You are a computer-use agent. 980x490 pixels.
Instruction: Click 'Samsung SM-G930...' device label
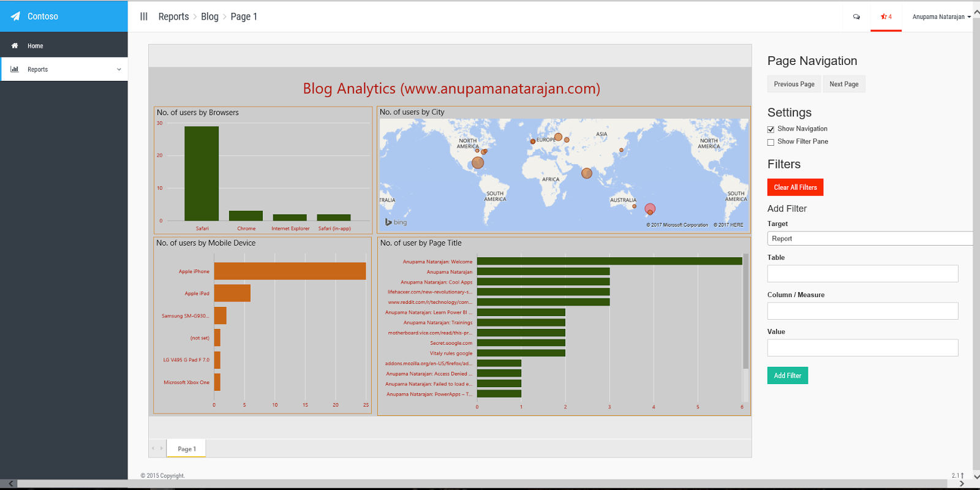point(185,316)
